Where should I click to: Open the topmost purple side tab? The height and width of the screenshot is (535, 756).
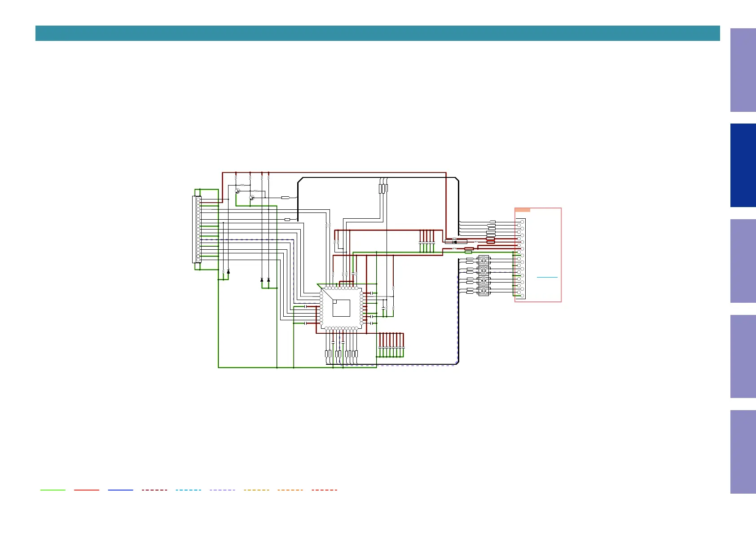click(743, 70)
